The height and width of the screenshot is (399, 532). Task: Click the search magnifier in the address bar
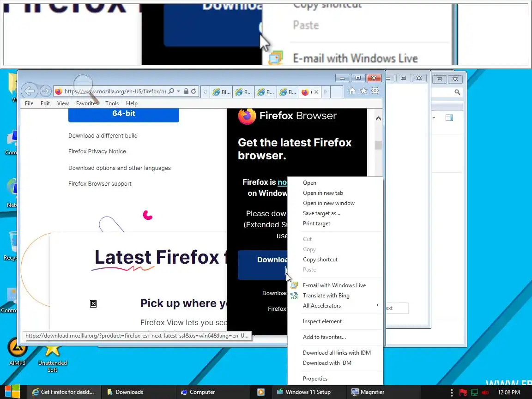(171, 91)
